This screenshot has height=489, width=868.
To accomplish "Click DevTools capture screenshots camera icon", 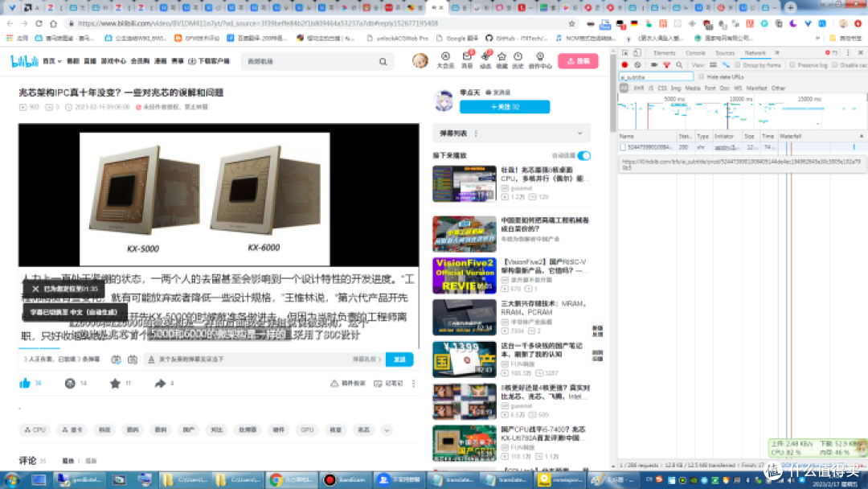I will coord(653,65).
